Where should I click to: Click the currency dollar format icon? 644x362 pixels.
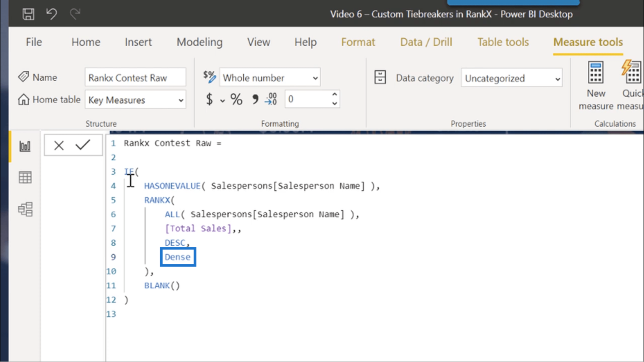click(x=209, y=100)
